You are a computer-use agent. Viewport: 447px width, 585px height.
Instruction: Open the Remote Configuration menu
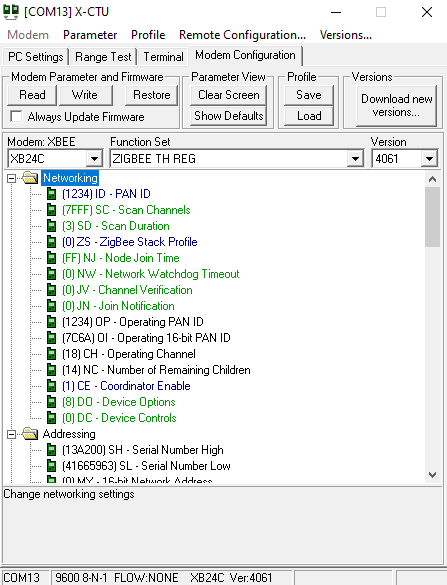pyautogui.click(x=243, y=35)
